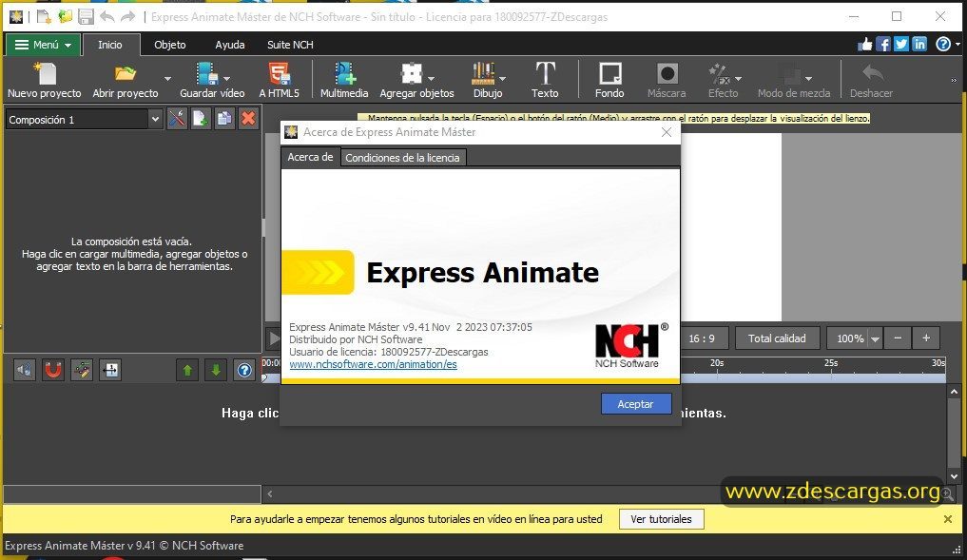Click quick-access new project icon in title bar
This screenshot has width=967, height=560.
click(x=43, y=17)
